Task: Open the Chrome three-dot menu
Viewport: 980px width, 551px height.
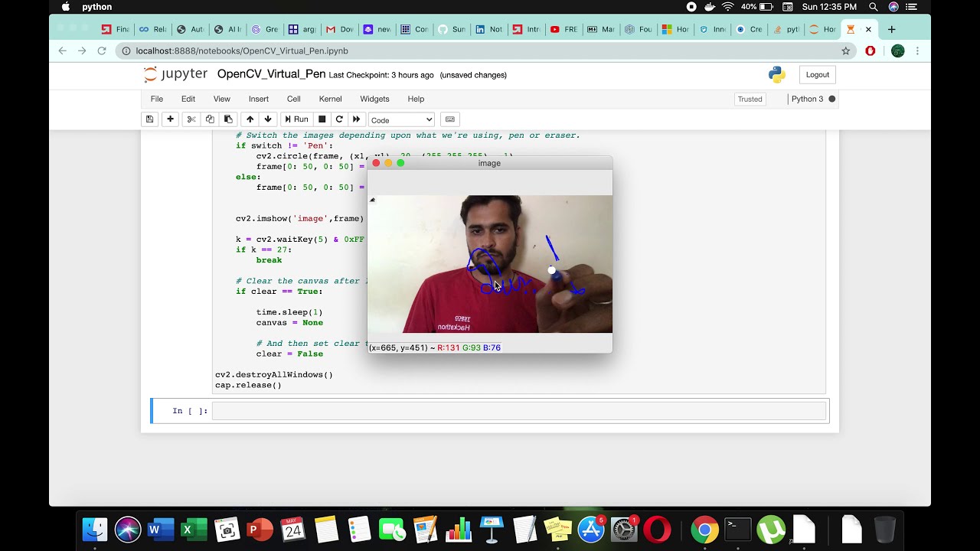Action: click(917, 51)
